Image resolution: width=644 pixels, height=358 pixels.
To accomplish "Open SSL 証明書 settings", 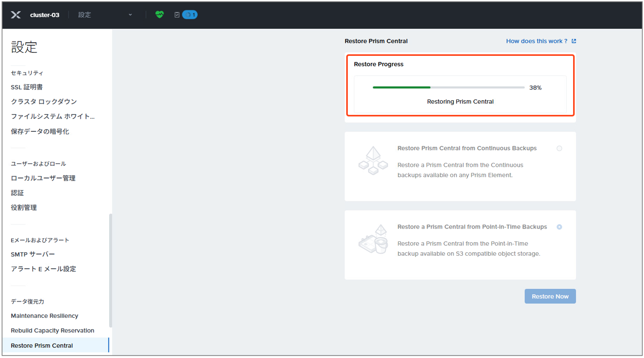I will click(27, 87).
